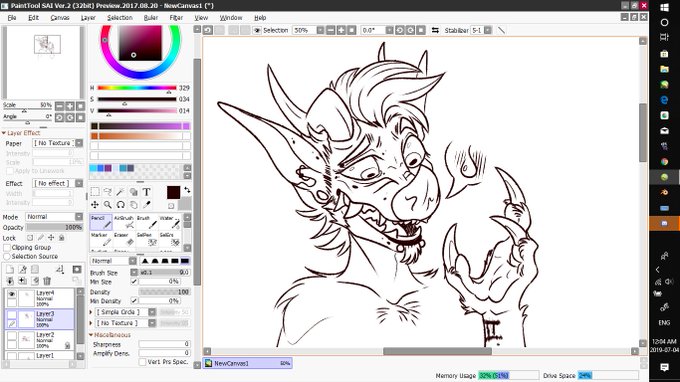
Task: Delete the selected layer with trash icon
Action: point(47,281)
